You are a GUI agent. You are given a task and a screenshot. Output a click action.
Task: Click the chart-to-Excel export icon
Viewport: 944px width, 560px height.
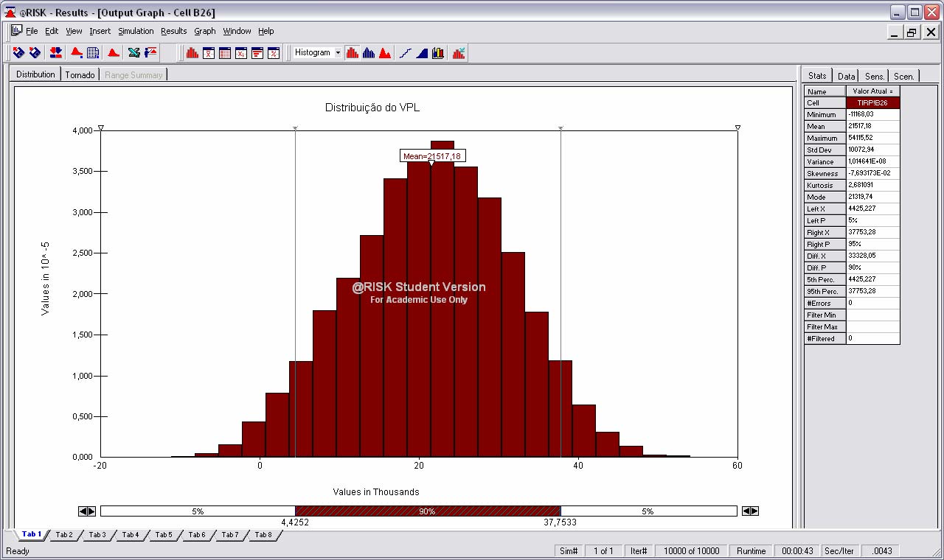(x=459, y=52)
